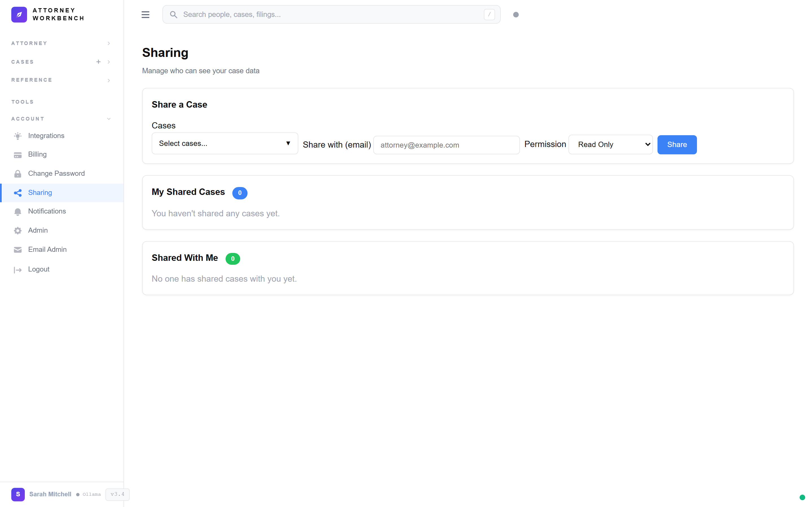This screenshot has width=812, height=507.
Task: Select the Billing credit card icon
Action: click(18, 155)
